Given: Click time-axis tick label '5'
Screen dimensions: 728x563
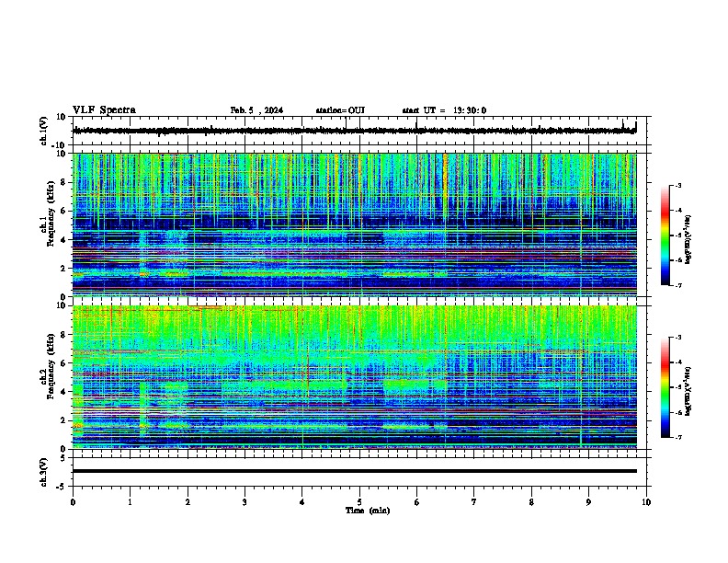Looking at the screenshot, I should pyautogui.click(x=359, y=502).
